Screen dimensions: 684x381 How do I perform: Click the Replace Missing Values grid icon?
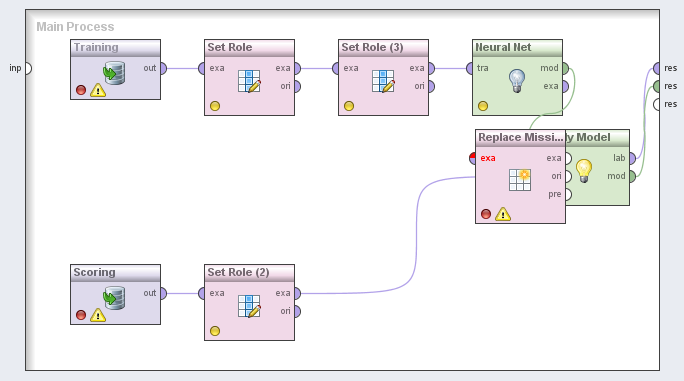click(x=520, y=180)
